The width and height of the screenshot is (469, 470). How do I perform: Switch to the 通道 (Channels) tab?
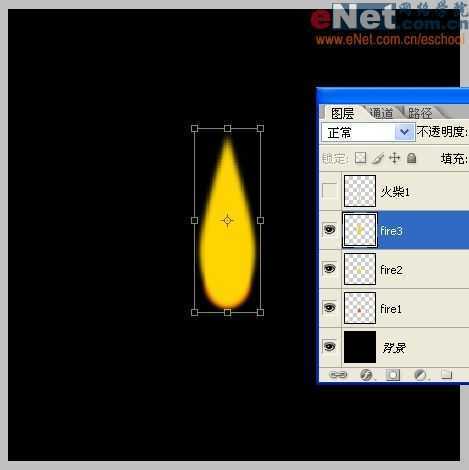pyautogui.click(x=382, y=113)
